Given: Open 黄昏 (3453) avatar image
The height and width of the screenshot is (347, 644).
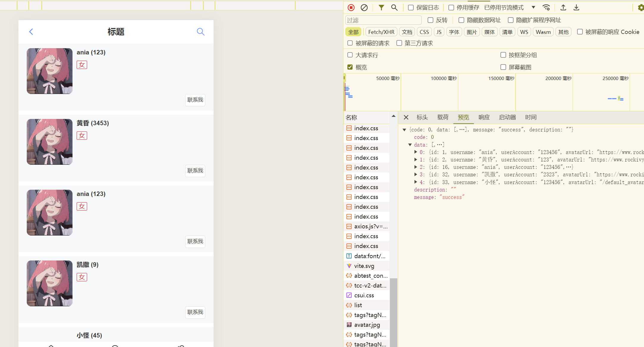Looking at the screenshot, I should [x=50, y=142].
